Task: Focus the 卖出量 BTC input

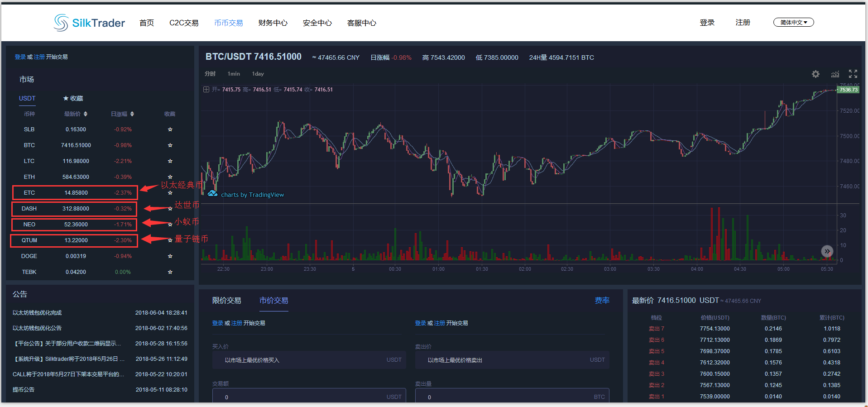Action: tap(512, 395)
